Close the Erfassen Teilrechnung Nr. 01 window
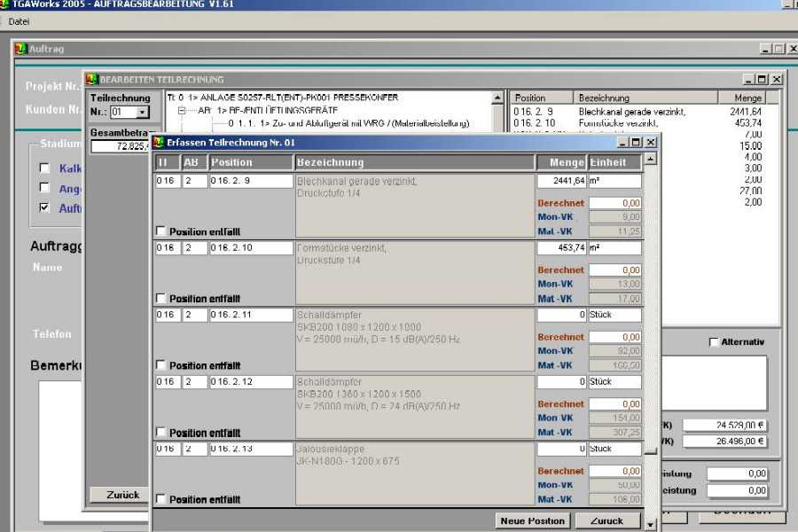Viewport: 798px width, 532px height. (651, 142)
